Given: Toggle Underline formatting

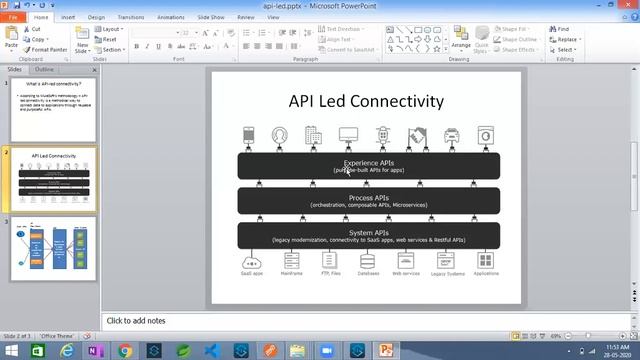Looking at the screenshot, I should click(158, 47).
